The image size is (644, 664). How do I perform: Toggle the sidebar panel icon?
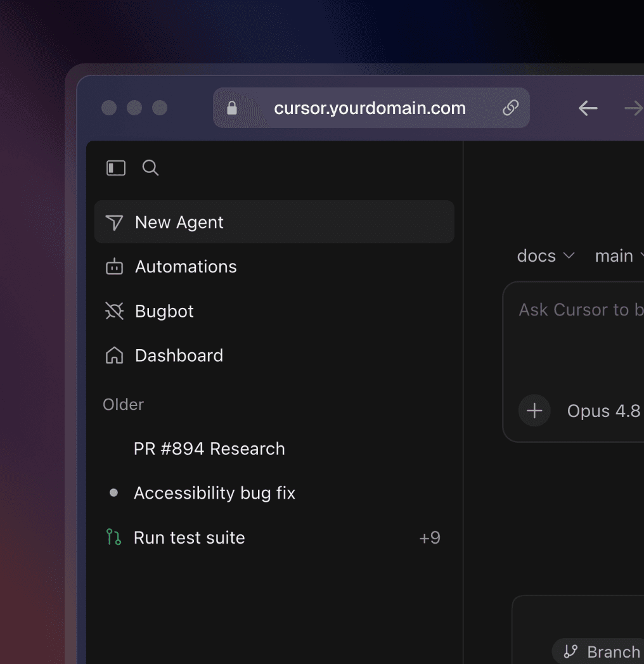(115, 168)
